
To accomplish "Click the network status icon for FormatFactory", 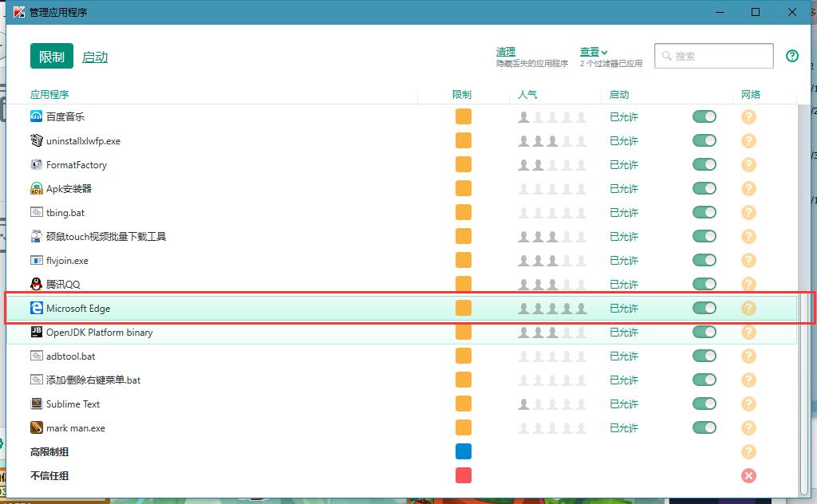I will tap(748, 164).
